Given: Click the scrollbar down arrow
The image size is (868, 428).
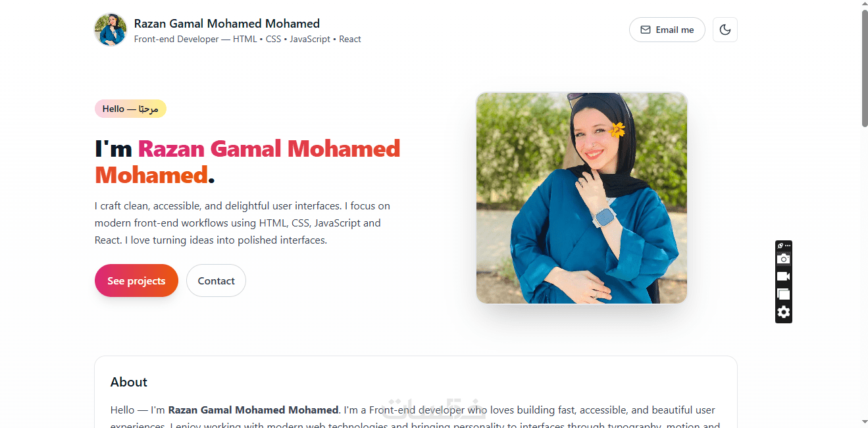Looking at the screenshot, I should click(x=864, y=421).
